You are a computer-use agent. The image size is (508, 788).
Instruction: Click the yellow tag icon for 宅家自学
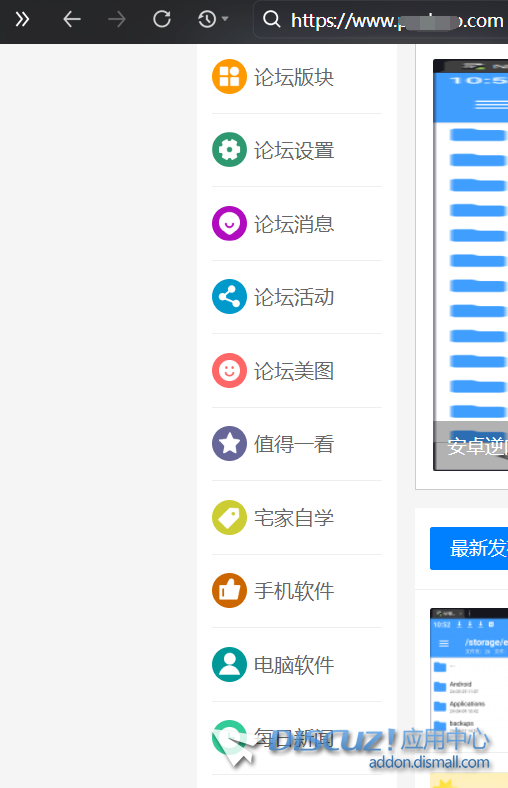tap(229, 517)
